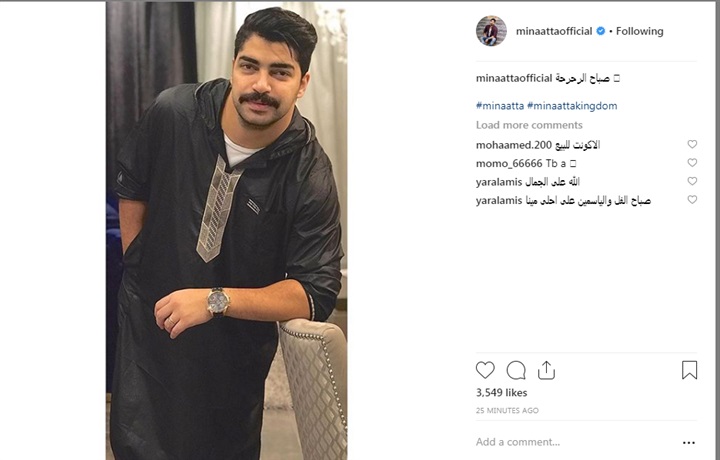Toggle the Following button
Screen dimensions: 720x460
[639, 31]
